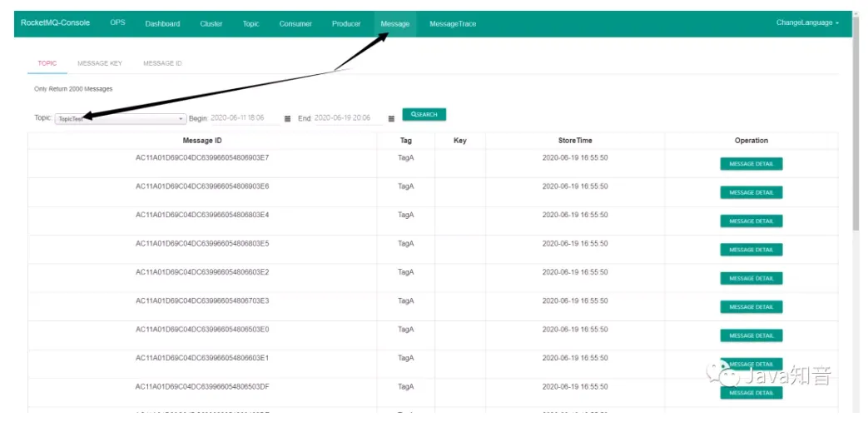868x432 pixels.
Task: Select message ID AC11A01D69C04DC639966054806903E6
Action: click(202, 186)
